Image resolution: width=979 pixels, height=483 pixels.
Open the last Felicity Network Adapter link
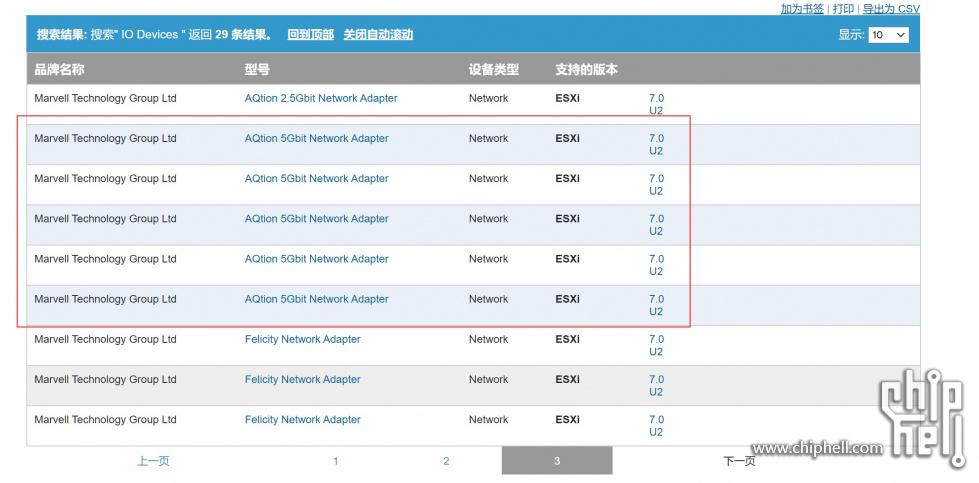pos(302,420)
